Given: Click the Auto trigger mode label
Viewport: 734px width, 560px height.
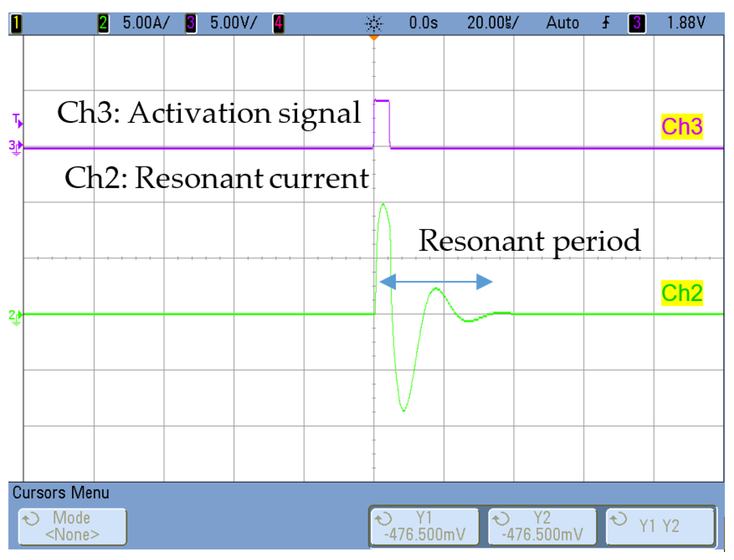Looking at the screenshot, I should point(562,23).
